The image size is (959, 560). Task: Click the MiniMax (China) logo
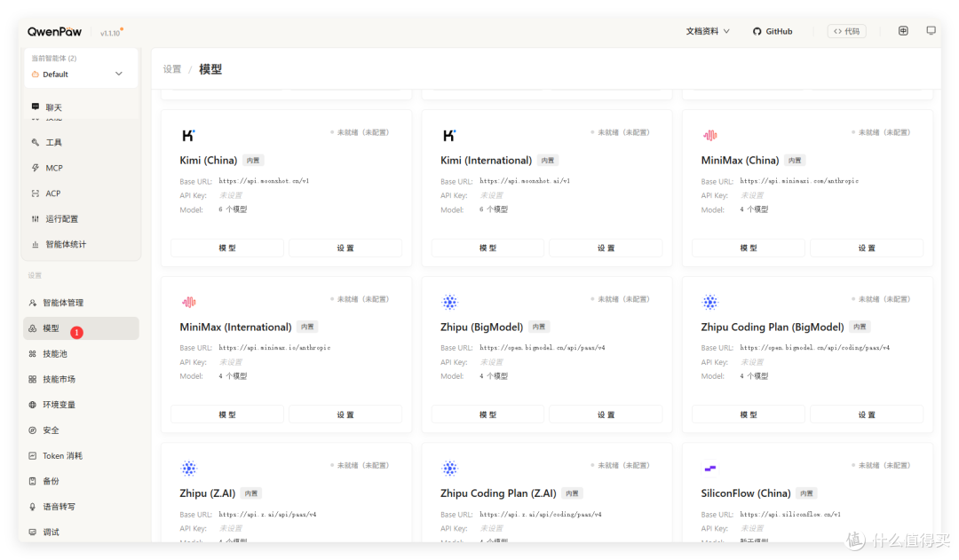(710, 135)
